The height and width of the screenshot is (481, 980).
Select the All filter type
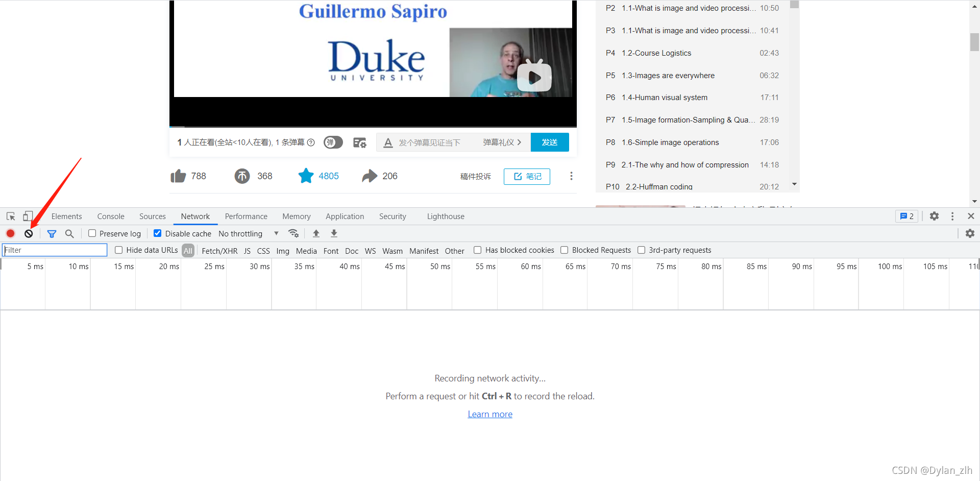click(188, 250)
